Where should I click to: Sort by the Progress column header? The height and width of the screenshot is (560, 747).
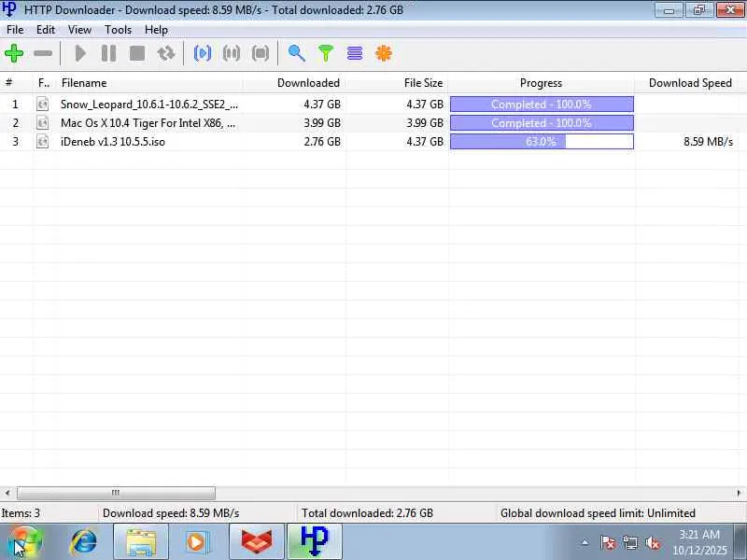tap(542, 83)
